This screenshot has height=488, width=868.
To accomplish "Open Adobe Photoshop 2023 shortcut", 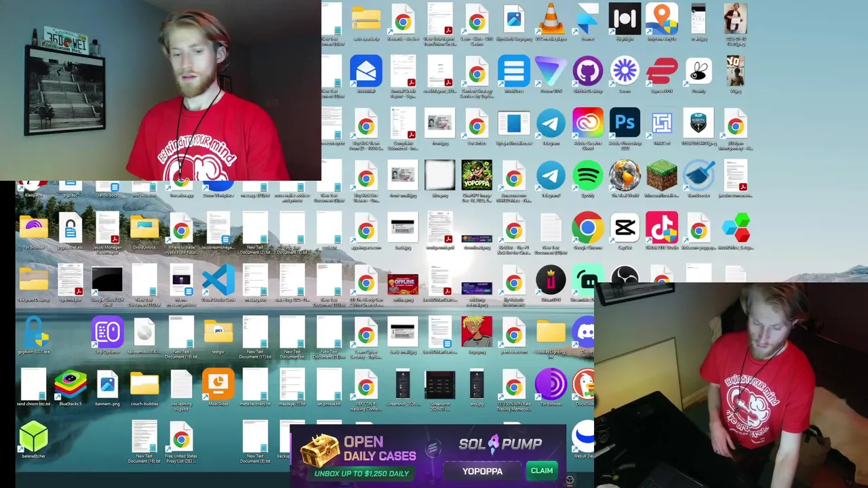I will [x=625, y=123].
